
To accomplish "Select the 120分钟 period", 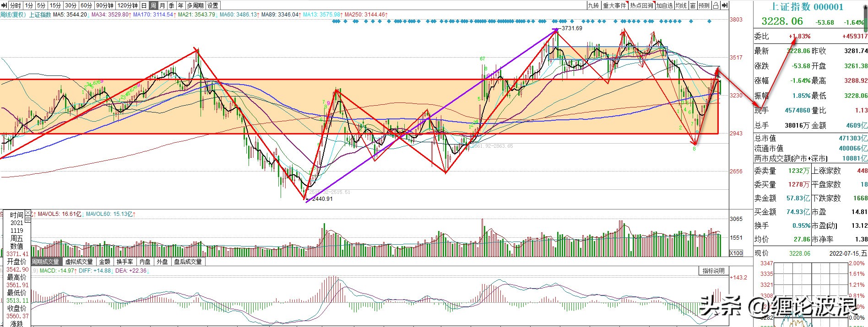I will pos(127,5).
